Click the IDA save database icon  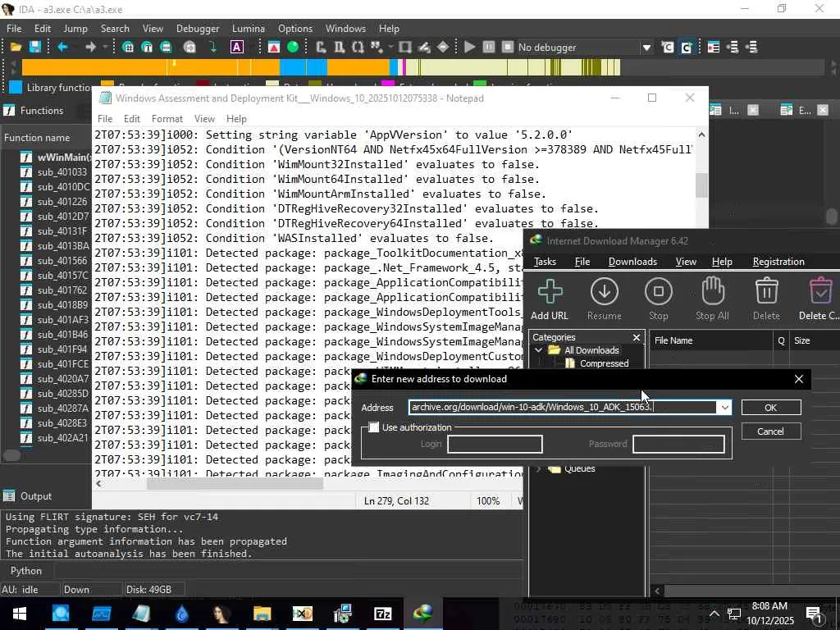coord(35,47)
